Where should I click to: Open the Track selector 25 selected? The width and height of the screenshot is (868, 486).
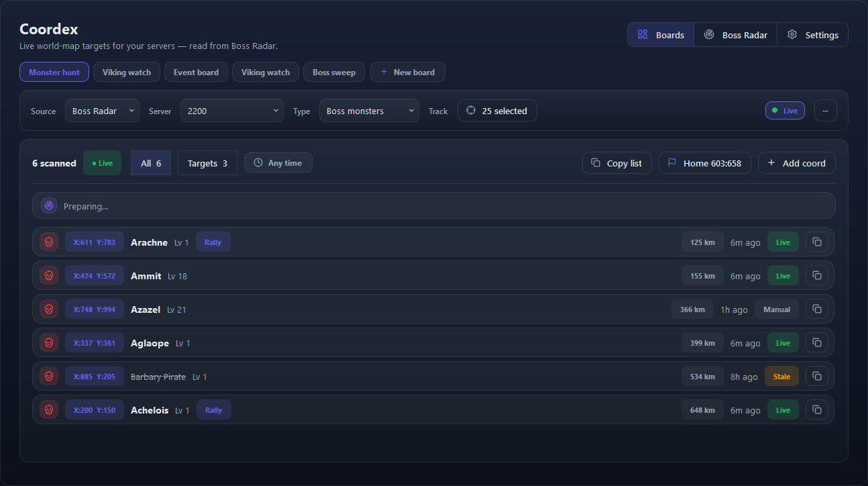point(497,111)
